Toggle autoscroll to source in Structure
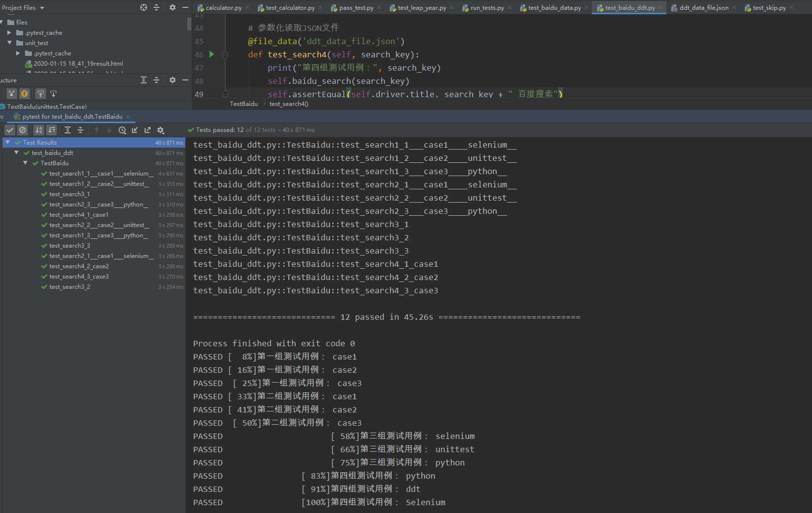 (x=41, y=94)
